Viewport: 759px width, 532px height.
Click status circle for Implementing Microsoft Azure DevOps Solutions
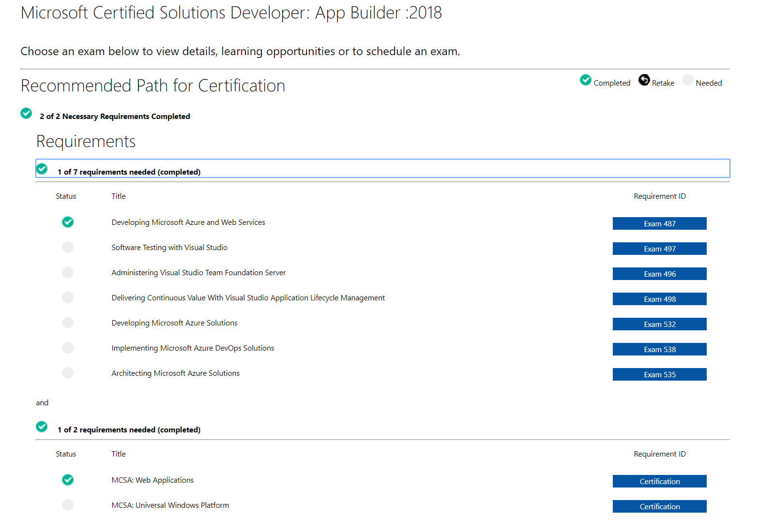[x=68, y=348]
